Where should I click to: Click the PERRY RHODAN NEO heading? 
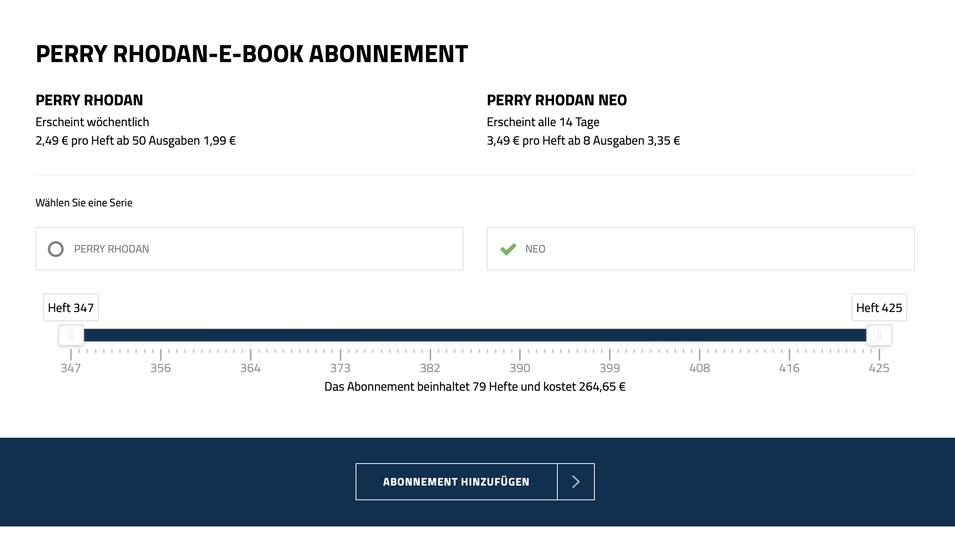coord(557,100)
